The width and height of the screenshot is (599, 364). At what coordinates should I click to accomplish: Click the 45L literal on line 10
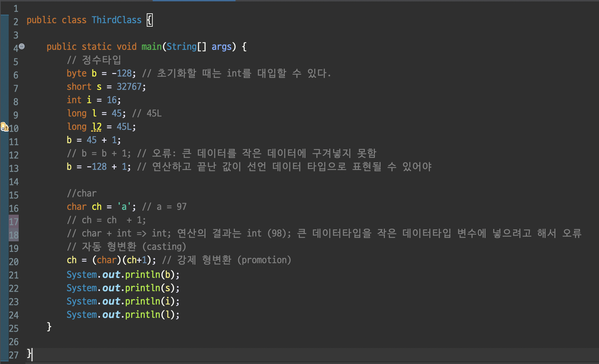[x=124, y=127]
